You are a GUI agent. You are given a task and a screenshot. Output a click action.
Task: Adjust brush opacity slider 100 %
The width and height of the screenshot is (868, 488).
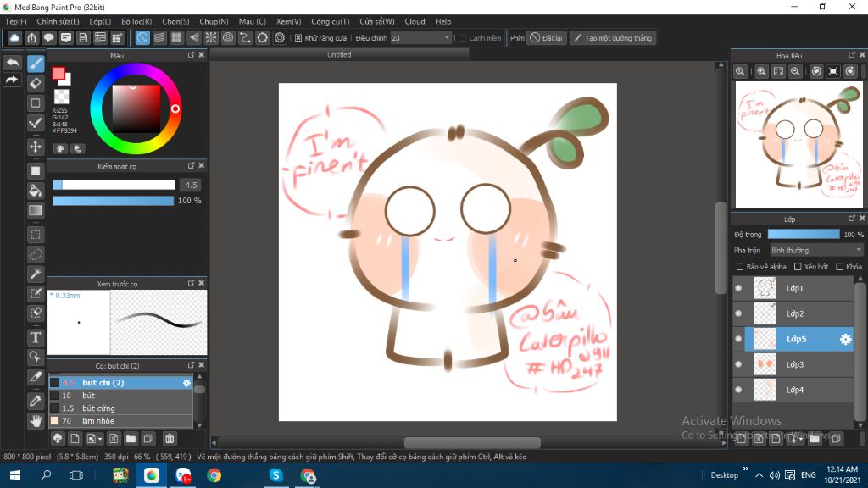pyautogui.click(x=114, y=200)
